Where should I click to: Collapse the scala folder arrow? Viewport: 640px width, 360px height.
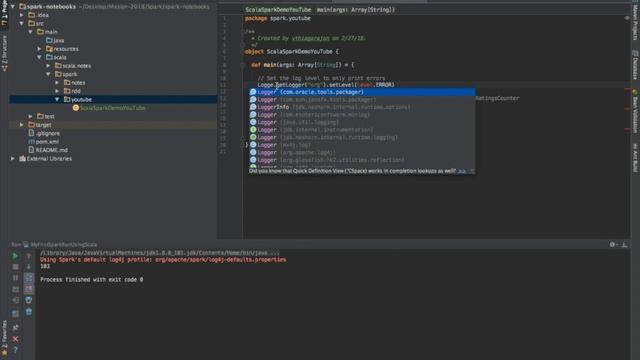tap(40, 58)
